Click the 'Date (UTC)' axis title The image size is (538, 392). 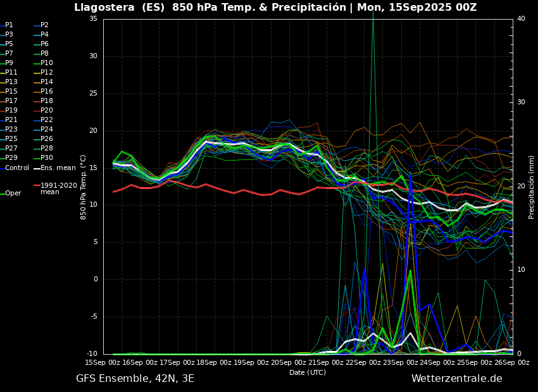click(x=308, y=372)
